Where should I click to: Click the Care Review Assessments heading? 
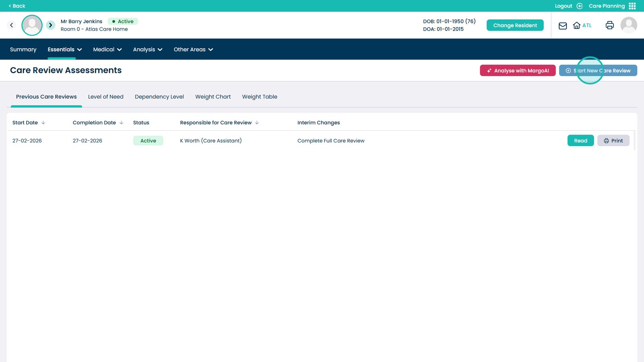[x=66, y=70]
